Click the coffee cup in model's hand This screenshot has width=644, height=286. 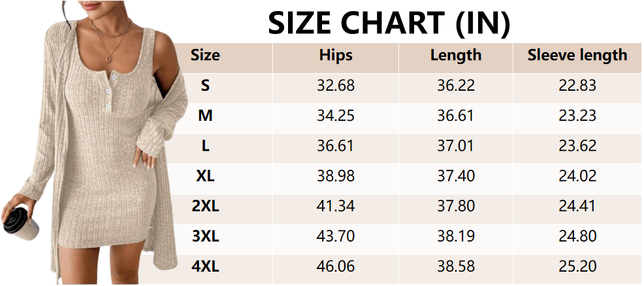tap(18, 221)
